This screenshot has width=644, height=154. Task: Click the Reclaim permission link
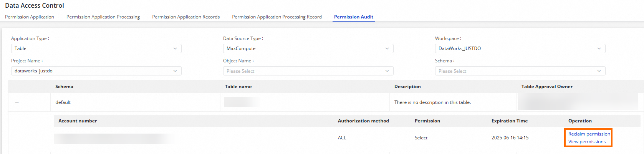(589, 134)
